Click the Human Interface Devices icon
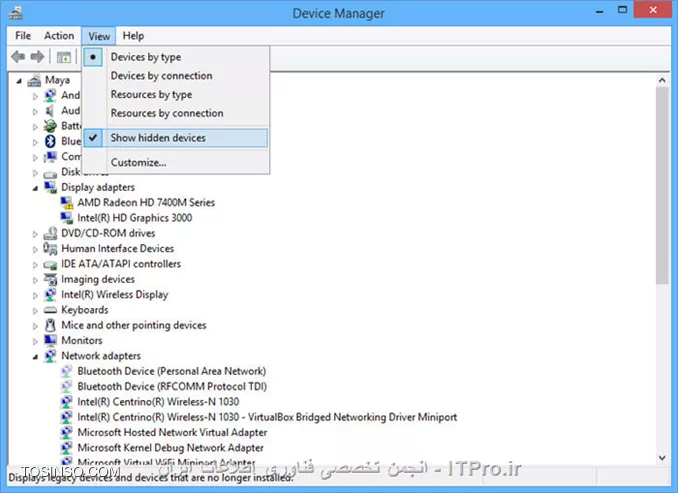 pos(50,249)
